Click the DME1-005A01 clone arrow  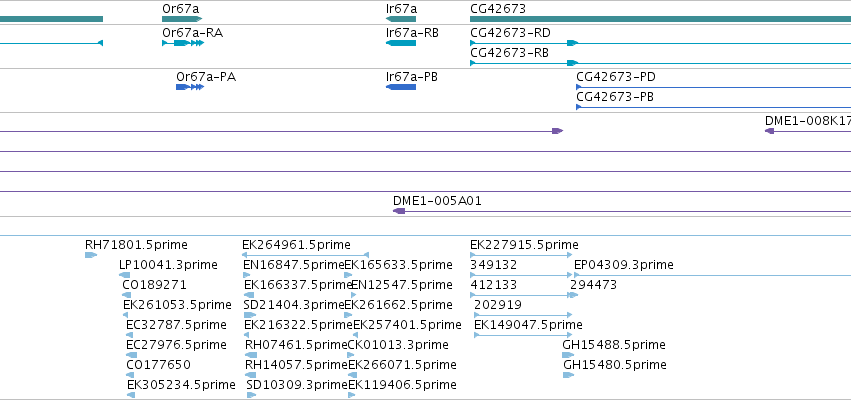[622, 211]
